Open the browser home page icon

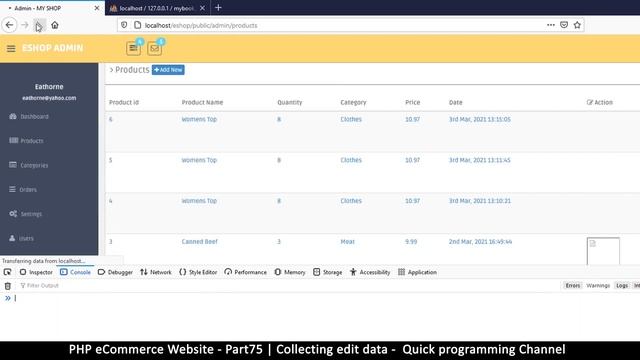click(55, 25)
